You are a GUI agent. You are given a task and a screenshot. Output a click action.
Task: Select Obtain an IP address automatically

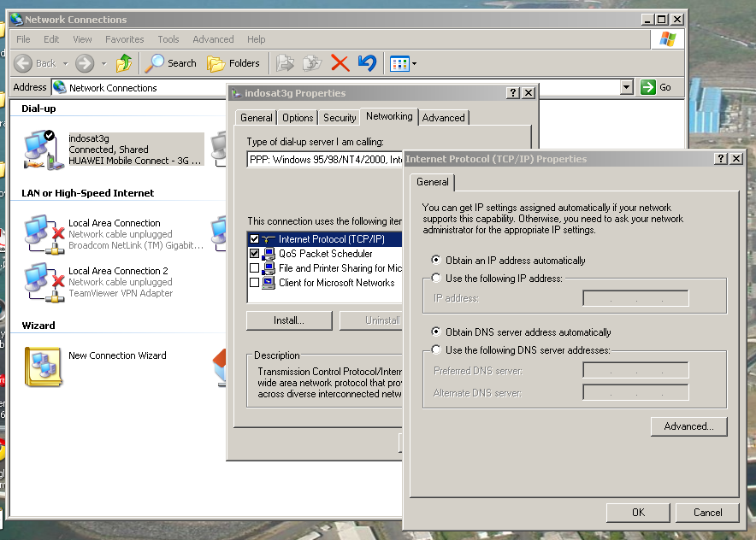[x=436, y=260]
